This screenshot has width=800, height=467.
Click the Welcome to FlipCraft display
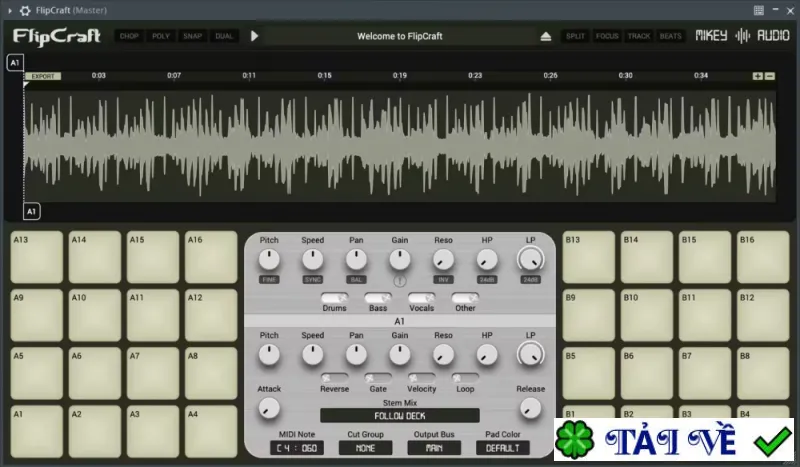point(400,36)
